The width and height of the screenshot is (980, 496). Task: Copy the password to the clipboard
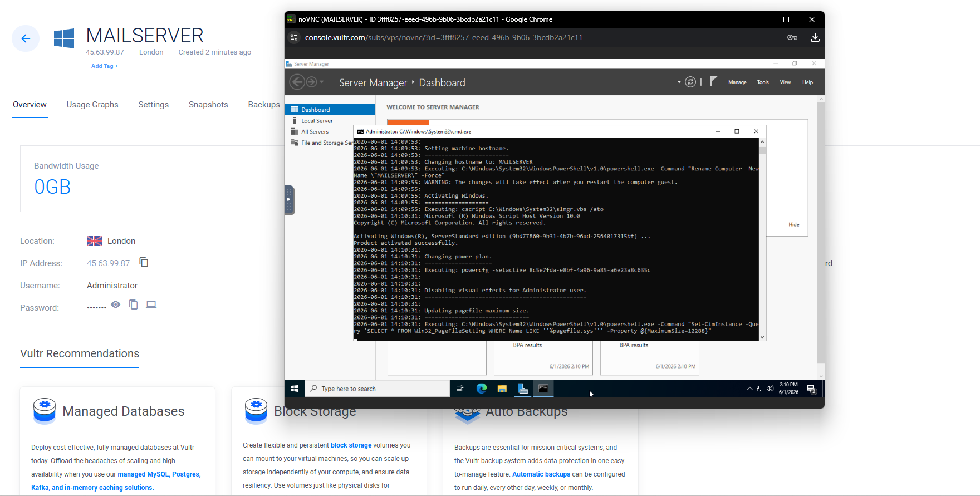(134, 305)
